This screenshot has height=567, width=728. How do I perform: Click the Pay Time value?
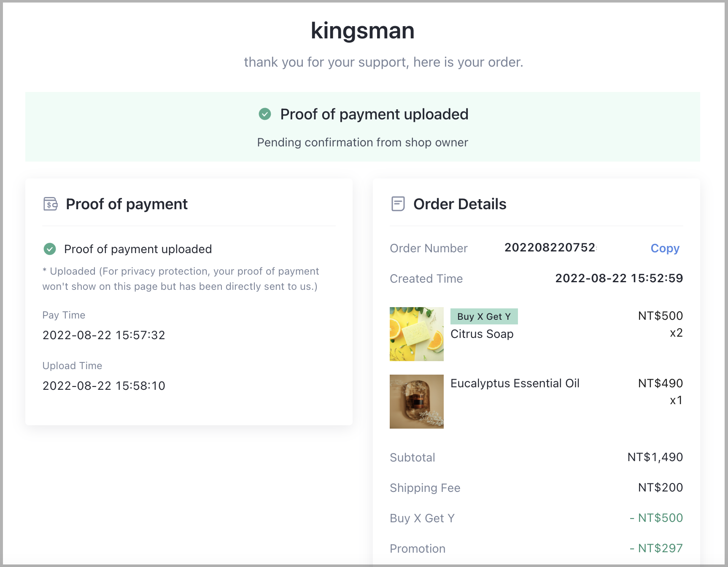pyautogui.click(x=104, y=335)
